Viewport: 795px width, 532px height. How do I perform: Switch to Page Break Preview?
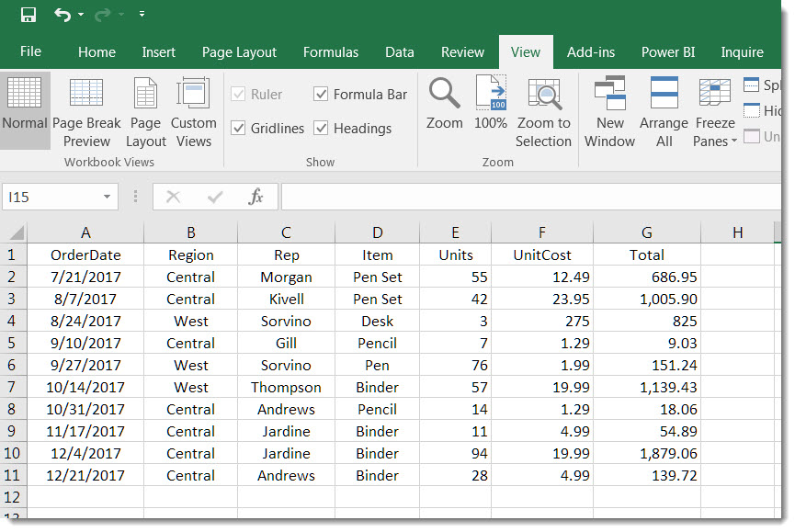coord(85,110)
